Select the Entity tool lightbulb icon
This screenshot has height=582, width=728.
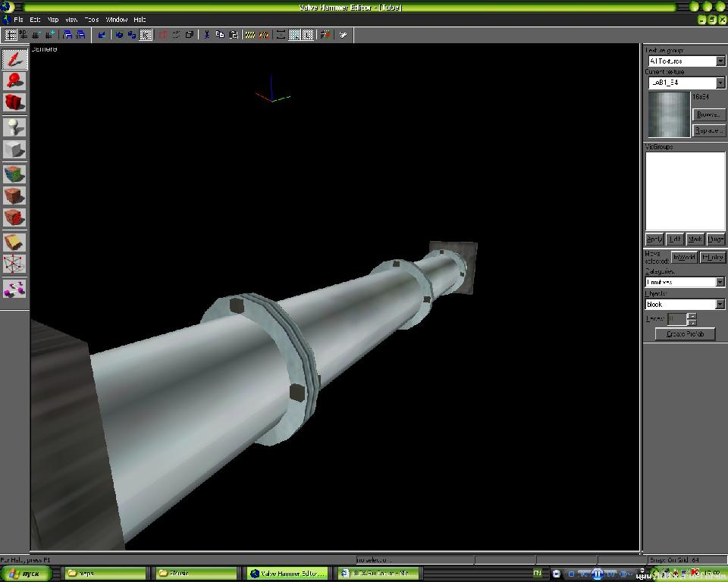[x=14, y=127]
